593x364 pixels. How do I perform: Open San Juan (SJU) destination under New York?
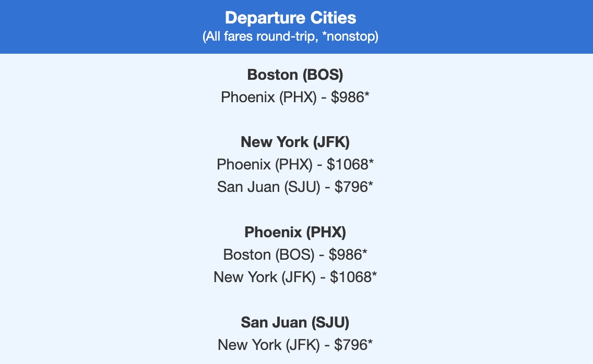268,187
